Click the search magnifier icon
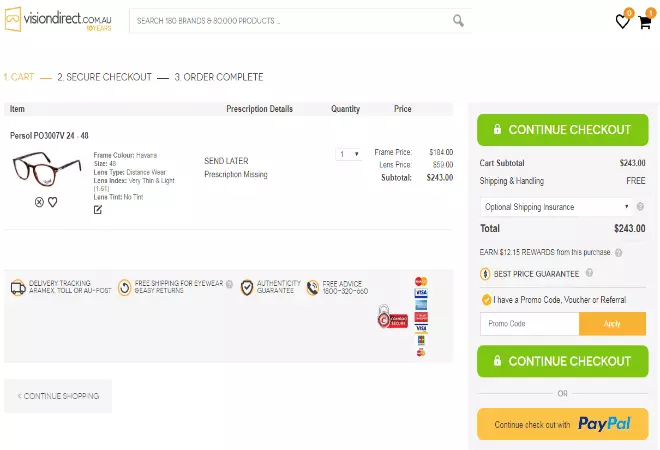Screen dimensions: 660x450 (458, 20)
